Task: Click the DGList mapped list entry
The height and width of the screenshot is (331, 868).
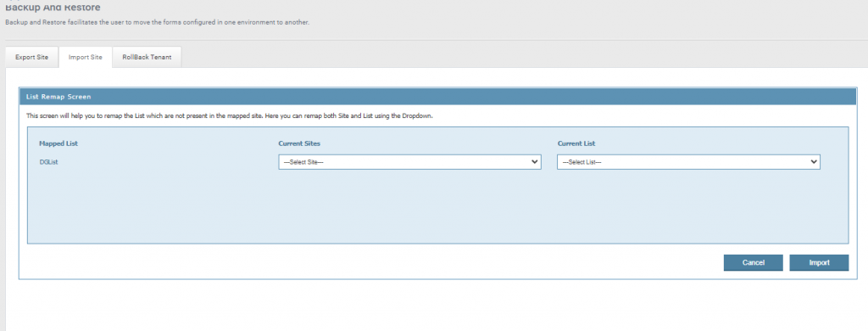Action: [48, 162]
